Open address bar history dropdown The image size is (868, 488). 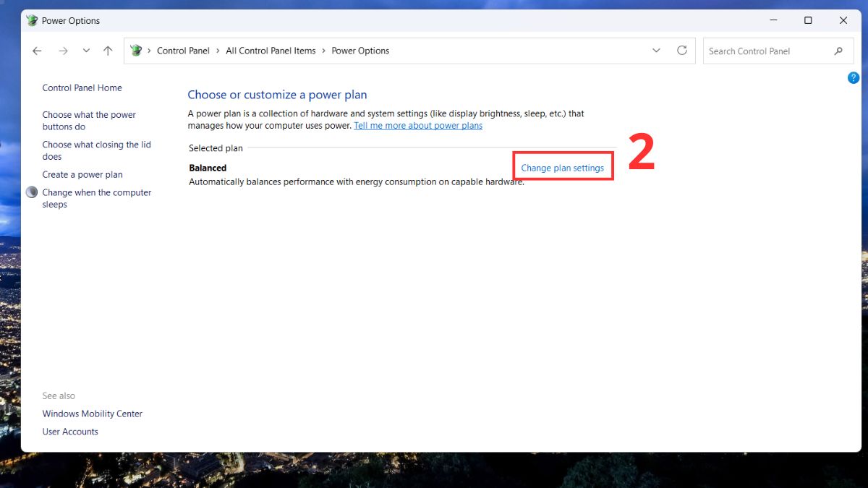(656, 51)
